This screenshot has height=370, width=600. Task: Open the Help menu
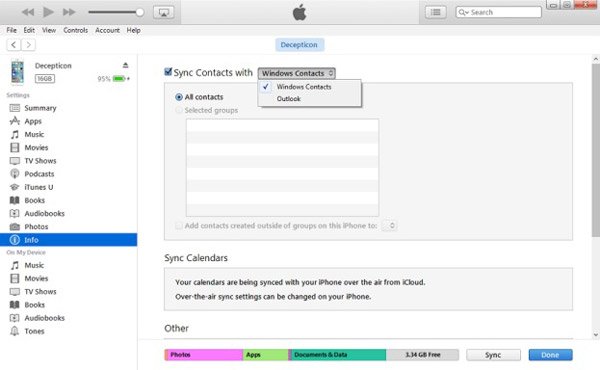134,30
